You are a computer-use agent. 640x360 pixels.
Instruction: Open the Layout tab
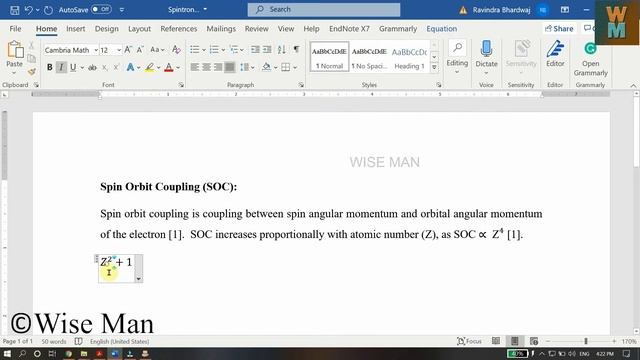pos(139,29)
